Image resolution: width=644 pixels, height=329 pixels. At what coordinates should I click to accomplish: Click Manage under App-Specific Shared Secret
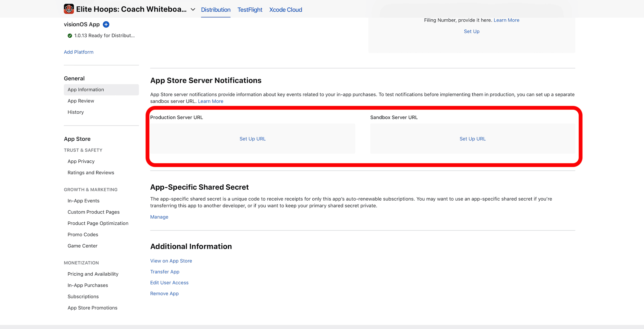[159, 217]
